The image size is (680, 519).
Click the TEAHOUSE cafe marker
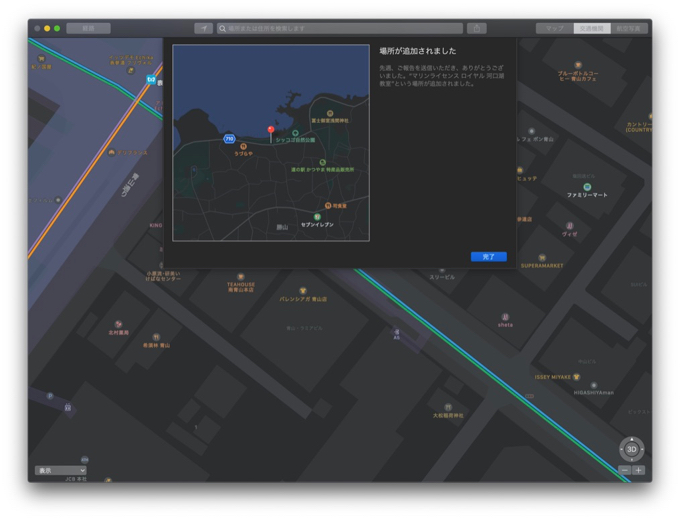coord(240,277)
